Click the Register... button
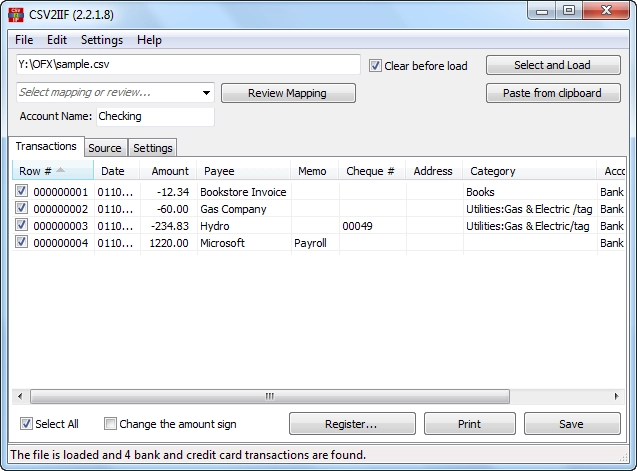The width and height of the screenshot is (637, 471). coord(352,424)
